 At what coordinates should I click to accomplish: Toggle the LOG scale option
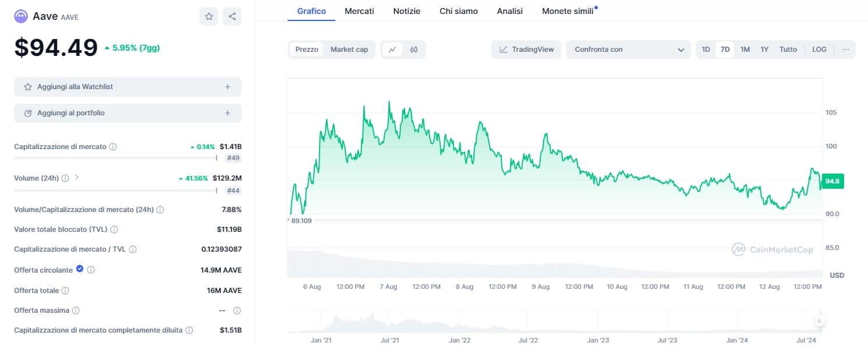pyautogui.click(x=819, y=50)
